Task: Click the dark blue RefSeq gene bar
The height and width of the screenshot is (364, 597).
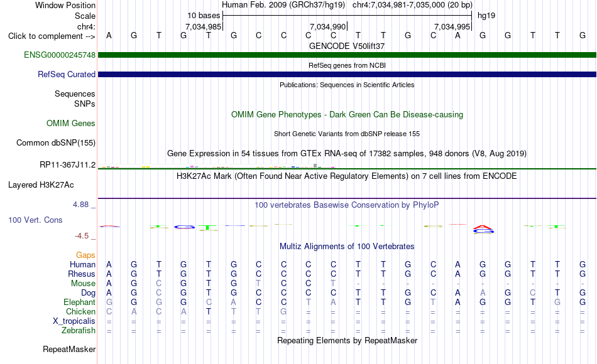Action: (348, 75)
